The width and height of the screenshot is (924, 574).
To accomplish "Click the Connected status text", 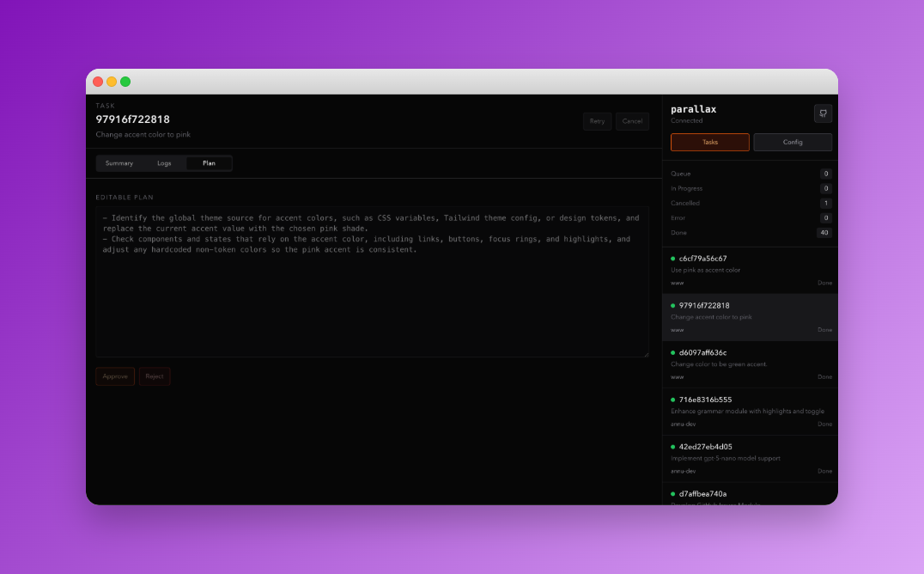I will tap(686, 121).
